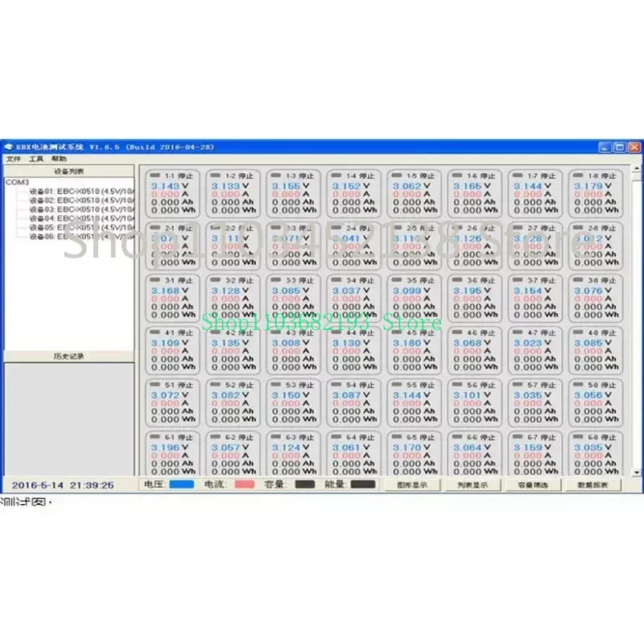Viewport: 644px width, 644px height.
Task: Click the 3-3 停止 channel label
Action: coord(299,280)
